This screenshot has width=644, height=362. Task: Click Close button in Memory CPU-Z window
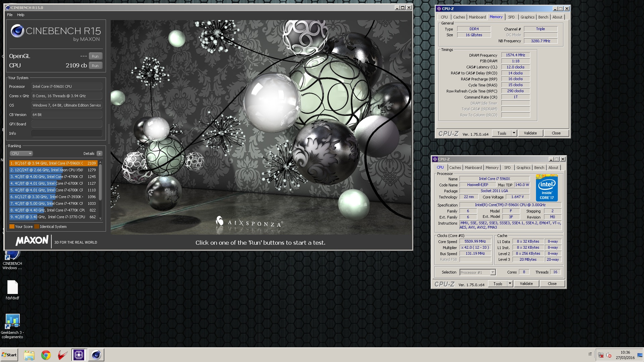coord(556,133)
